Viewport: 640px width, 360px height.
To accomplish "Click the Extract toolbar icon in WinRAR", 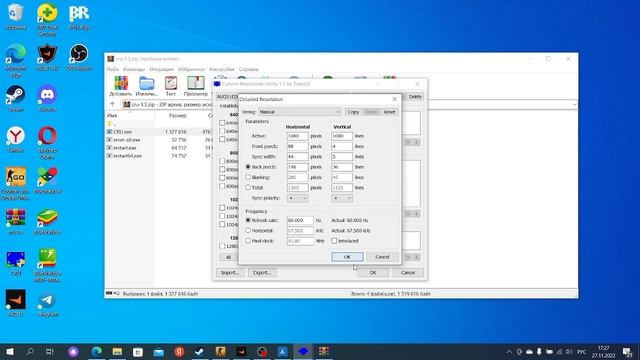I will click(x=146, y=86).
